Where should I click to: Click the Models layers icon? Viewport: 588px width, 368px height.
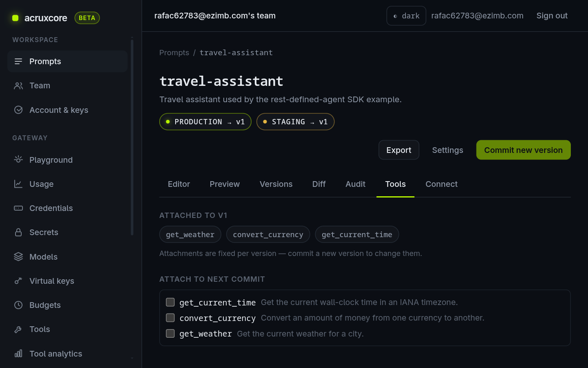click(18, 256)
